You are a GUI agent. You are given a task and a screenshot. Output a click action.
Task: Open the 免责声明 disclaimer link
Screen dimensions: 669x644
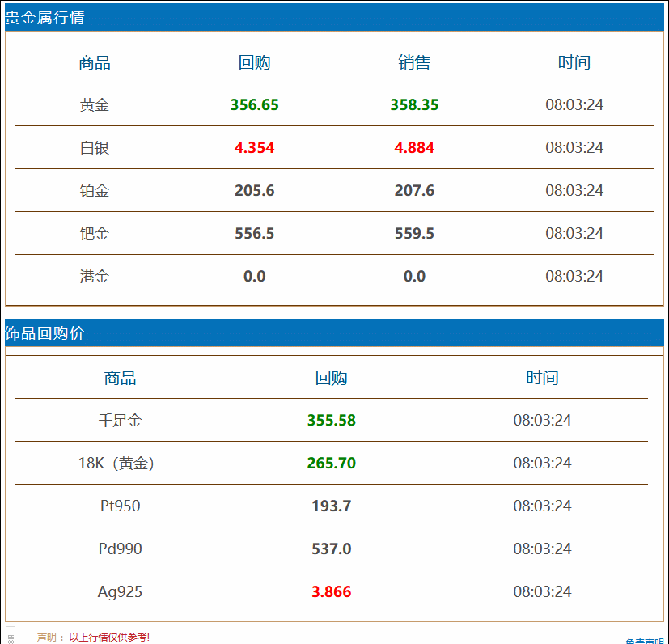[647, 639]
